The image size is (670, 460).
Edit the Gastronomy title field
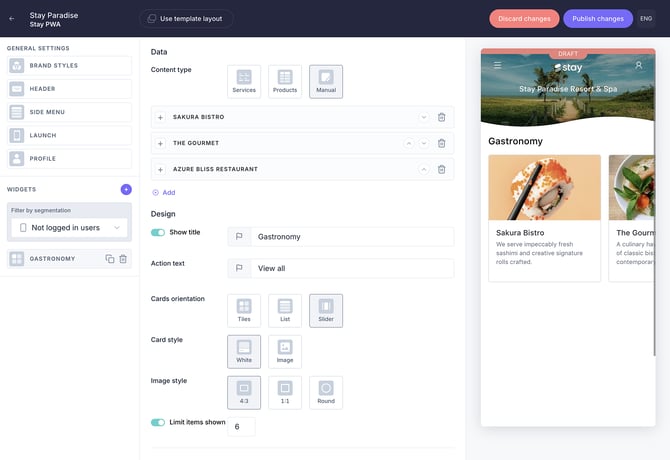click(352, 237)
